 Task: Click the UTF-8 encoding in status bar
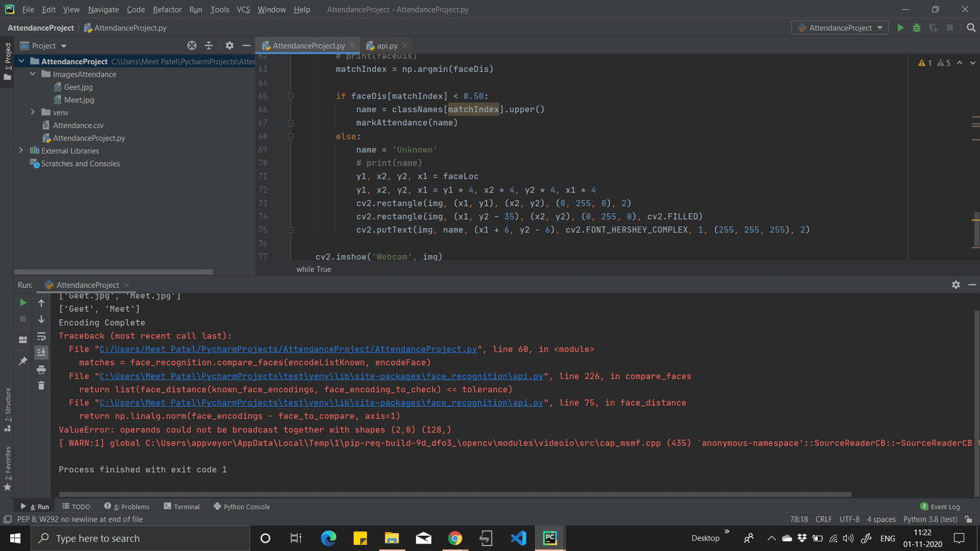pyautogui.click(x=849, y=519)
